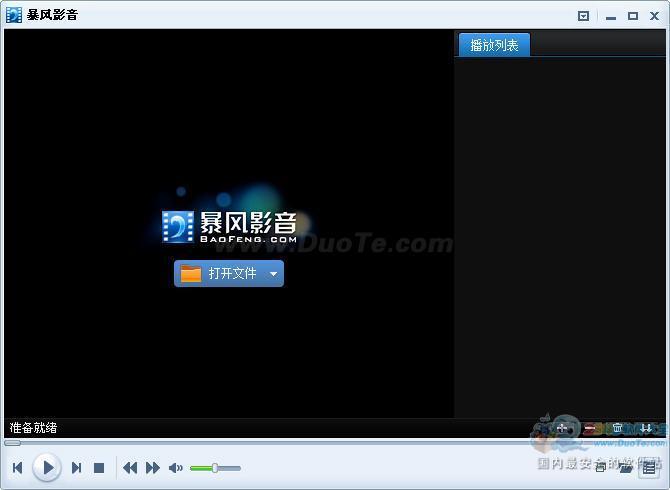This screenshot has width=670, height=490.
Task: Toggle the playlist panel visibility
Action: coord(650,467)
